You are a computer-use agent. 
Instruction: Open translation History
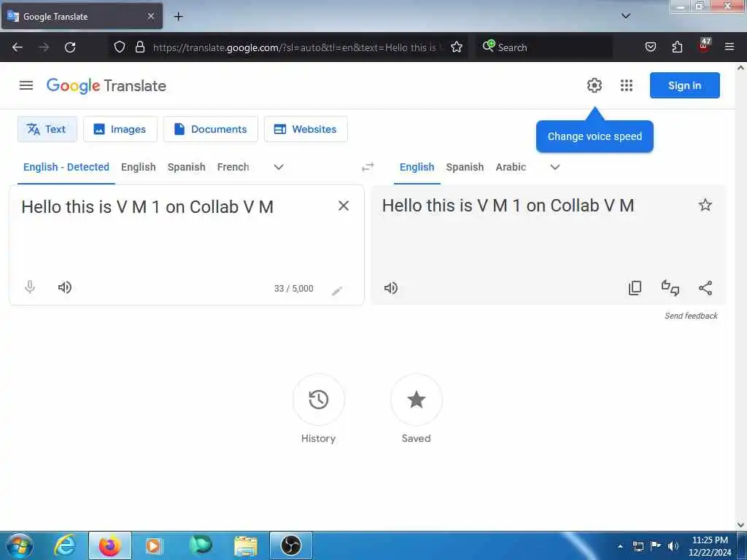point(318,400)
